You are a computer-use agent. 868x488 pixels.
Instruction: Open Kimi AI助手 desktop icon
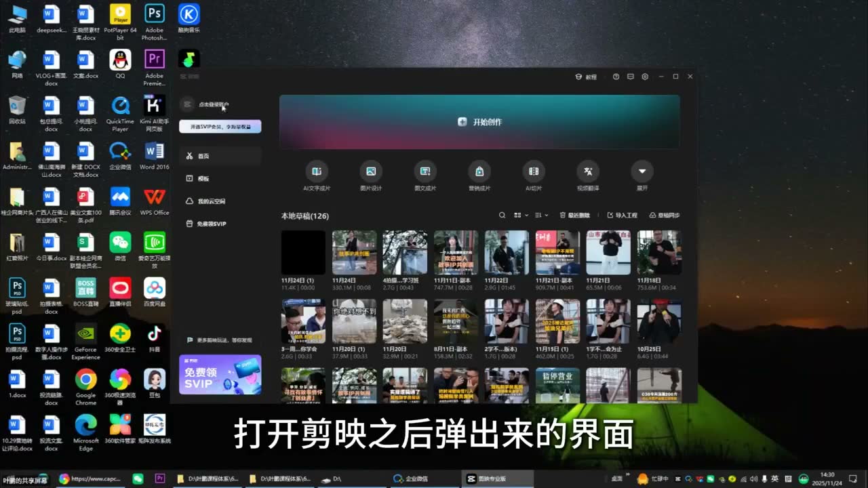(154, 113)
